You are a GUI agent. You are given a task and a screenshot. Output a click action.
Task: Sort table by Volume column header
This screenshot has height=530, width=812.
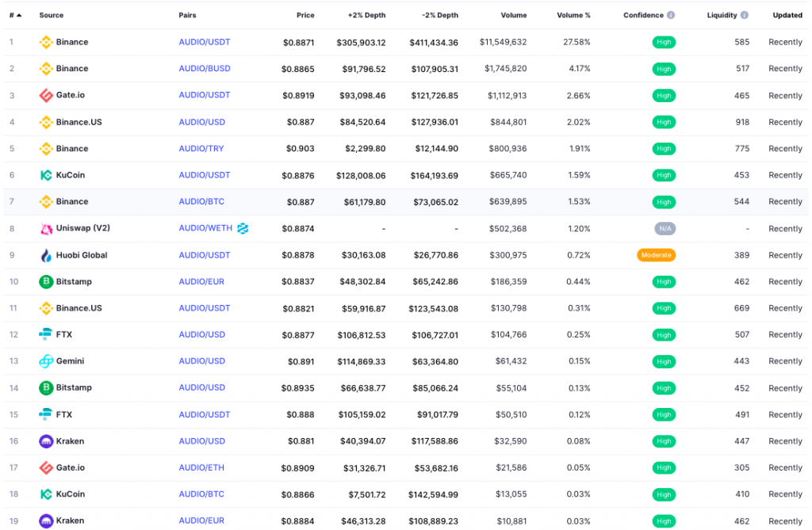click(x=514, y=15)
